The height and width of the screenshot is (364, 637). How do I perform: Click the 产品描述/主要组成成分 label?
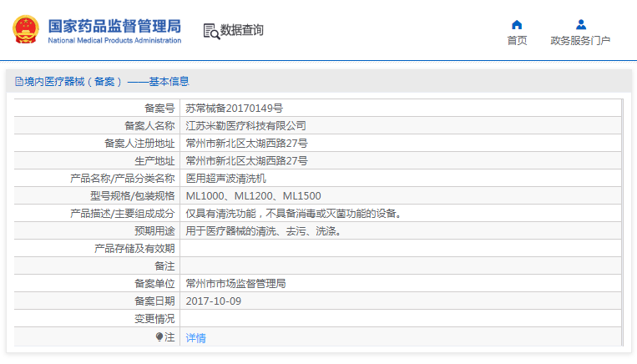click(x=122, y=213)
